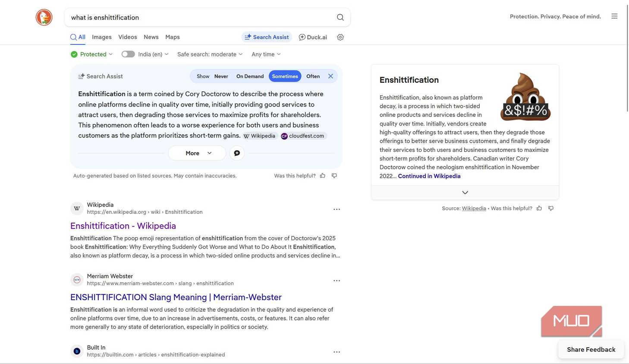Open the hamburger menu icon
Image resolution: width=629 pixels, height=364 pixels.
click(614, 16)
